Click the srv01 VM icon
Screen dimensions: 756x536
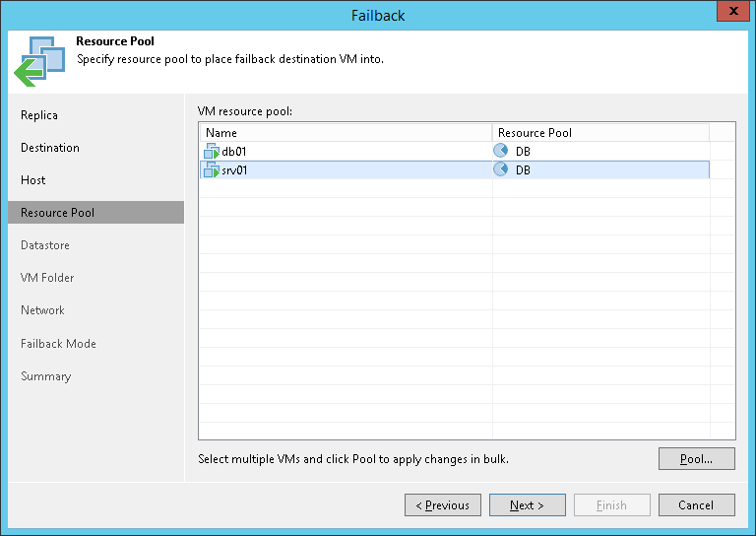[x=212, y=169]
